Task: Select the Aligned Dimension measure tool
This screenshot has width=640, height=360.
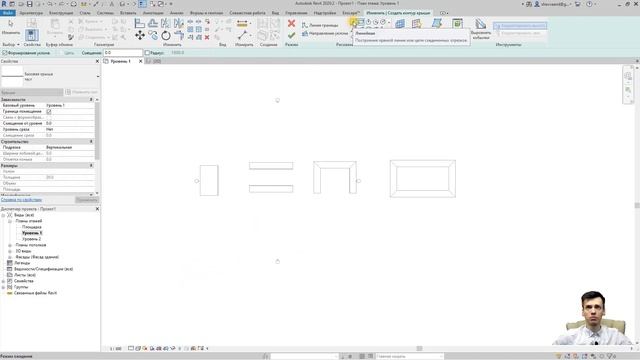Action: pyautogui.click(x=242, y=24)
